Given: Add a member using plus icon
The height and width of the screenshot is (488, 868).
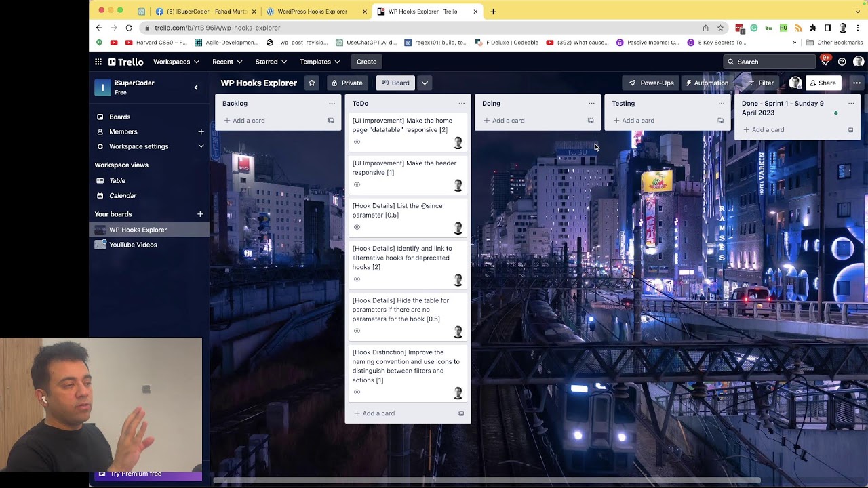Looking at the screenshot, I should [x=201, y=131].
